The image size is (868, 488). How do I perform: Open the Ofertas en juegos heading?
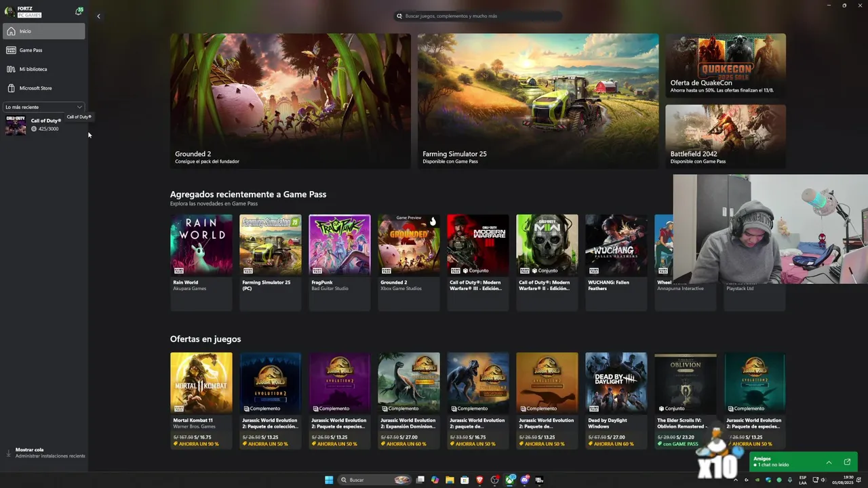click(205, 339)
